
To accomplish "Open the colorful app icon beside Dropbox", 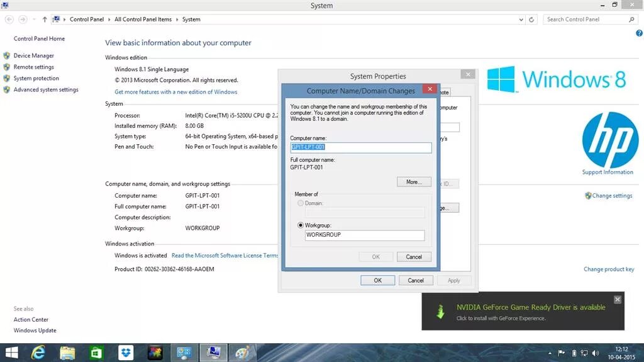I will click(155, 353).
